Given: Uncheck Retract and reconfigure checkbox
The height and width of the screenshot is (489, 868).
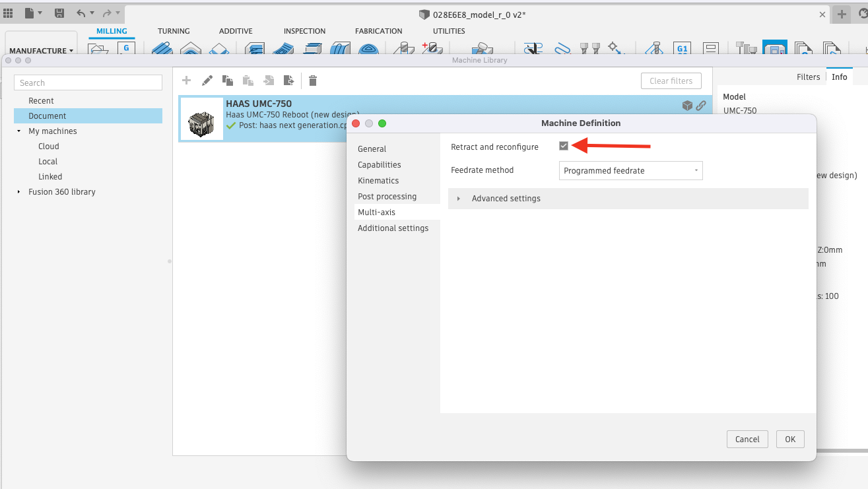Looking at the screenshot, I should tap(564, 146).
